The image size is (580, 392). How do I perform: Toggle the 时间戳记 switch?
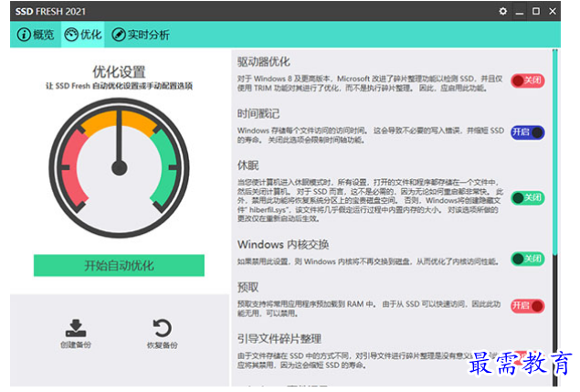coord(528,132)
